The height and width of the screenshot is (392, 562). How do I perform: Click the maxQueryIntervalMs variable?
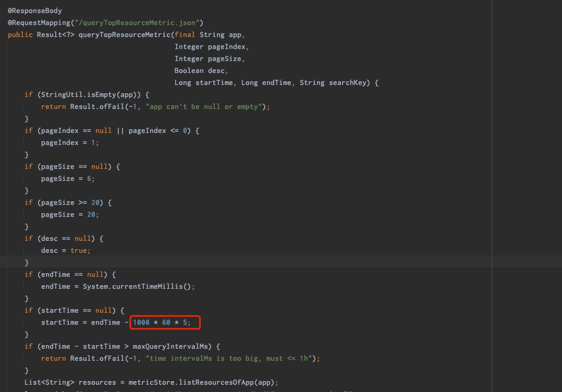pyautogui.click(x=170, y=347)
